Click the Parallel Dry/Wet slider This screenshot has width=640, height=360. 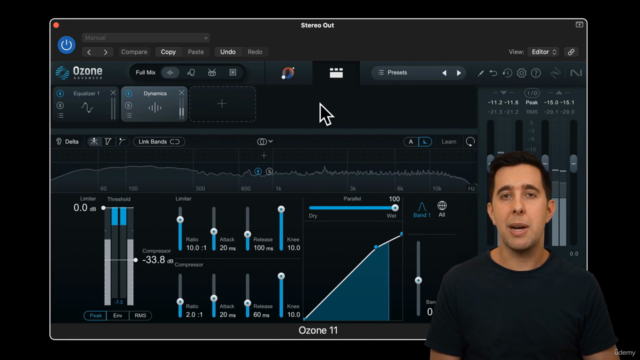coord(353,208)
